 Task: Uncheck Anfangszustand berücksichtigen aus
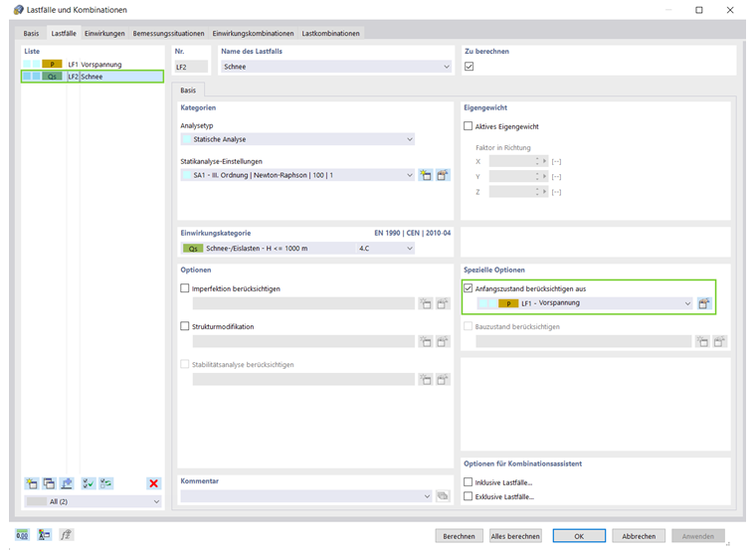point(469,288)
